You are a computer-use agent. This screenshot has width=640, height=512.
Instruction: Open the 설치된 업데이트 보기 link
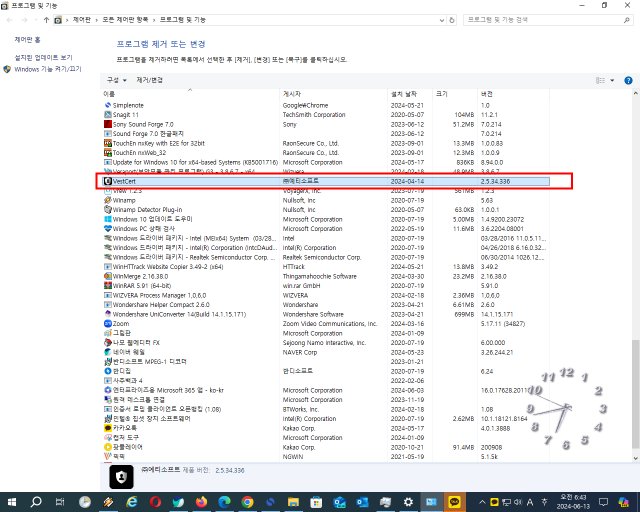(43, 58)
